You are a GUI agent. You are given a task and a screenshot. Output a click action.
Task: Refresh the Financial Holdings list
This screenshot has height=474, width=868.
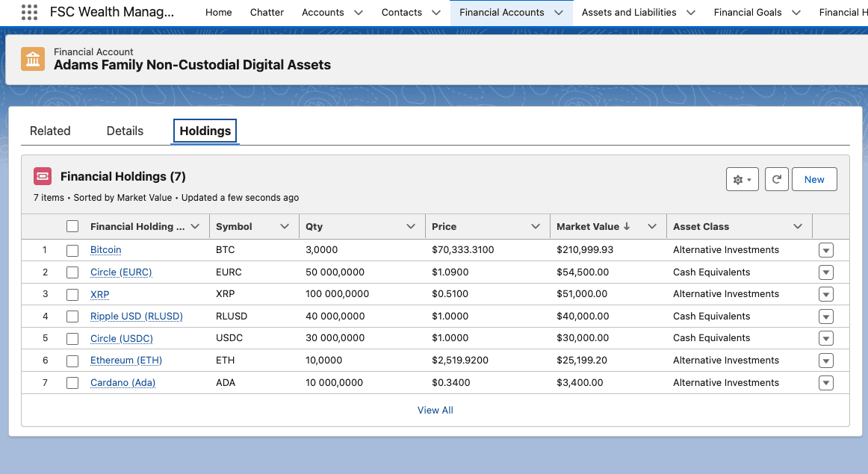click(777, 179)
